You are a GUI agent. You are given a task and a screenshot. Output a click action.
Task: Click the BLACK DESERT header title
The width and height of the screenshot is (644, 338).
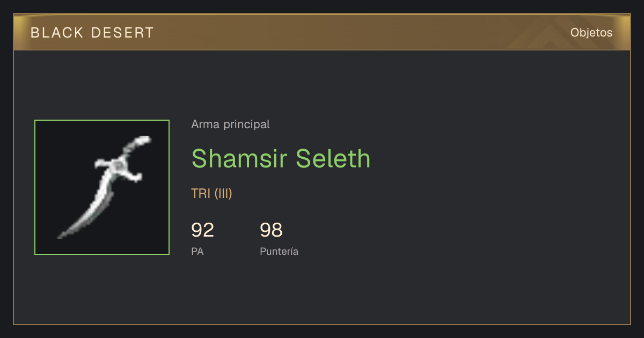(92, 33)
